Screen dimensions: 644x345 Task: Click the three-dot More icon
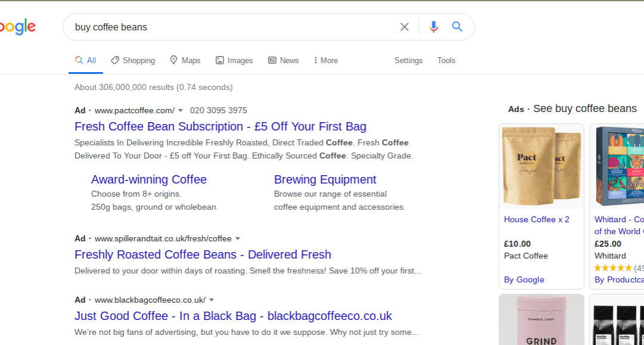point(315,60)
